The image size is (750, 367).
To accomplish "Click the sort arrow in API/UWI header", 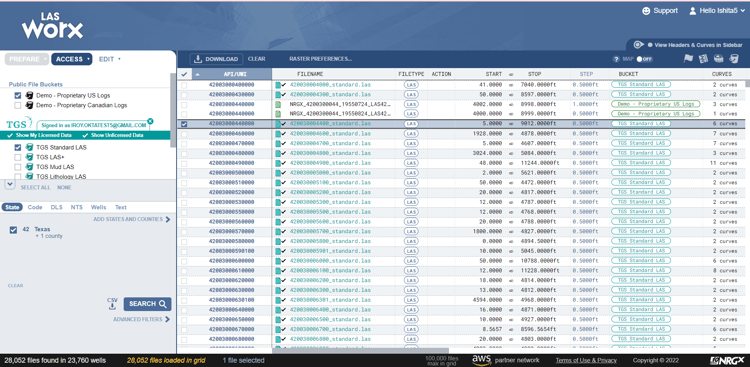I will click(199, 74).
